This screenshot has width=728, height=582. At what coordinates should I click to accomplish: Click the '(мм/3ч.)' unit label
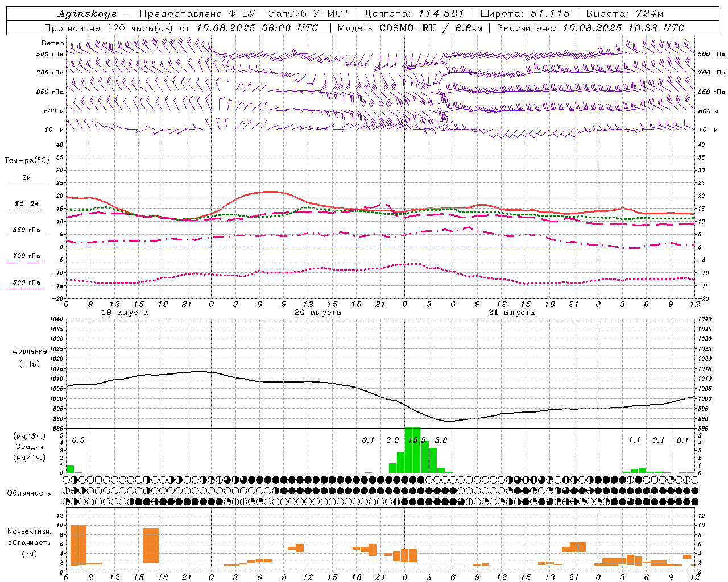coord(30,436)
